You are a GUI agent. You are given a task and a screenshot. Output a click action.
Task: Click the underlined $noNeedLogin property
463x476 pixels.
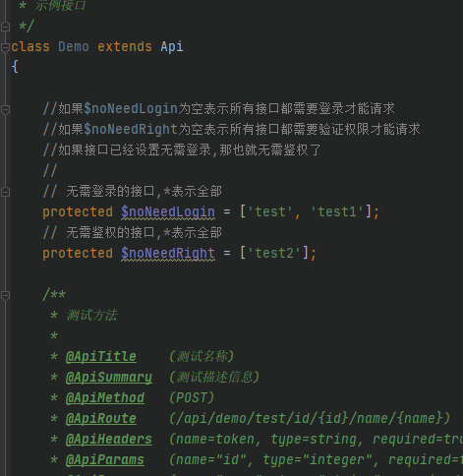tap(168, 212)
